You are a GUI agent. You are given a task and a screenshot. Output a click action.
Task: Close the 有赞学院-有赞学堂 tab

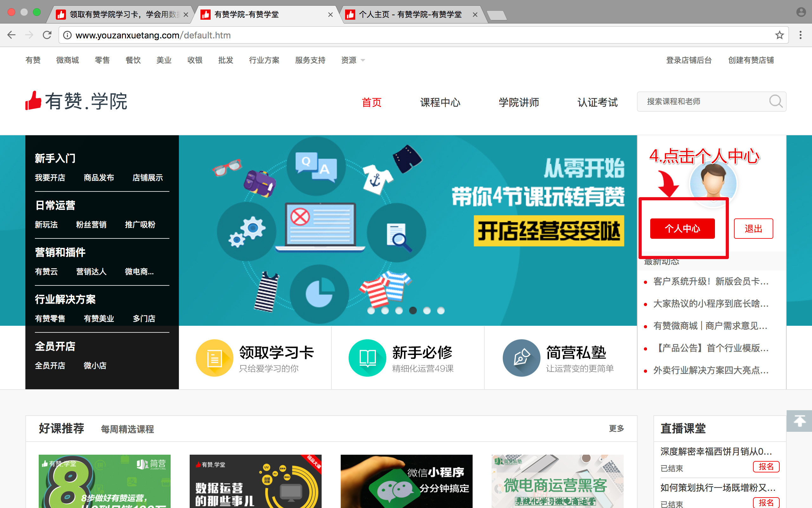[331, 15]
